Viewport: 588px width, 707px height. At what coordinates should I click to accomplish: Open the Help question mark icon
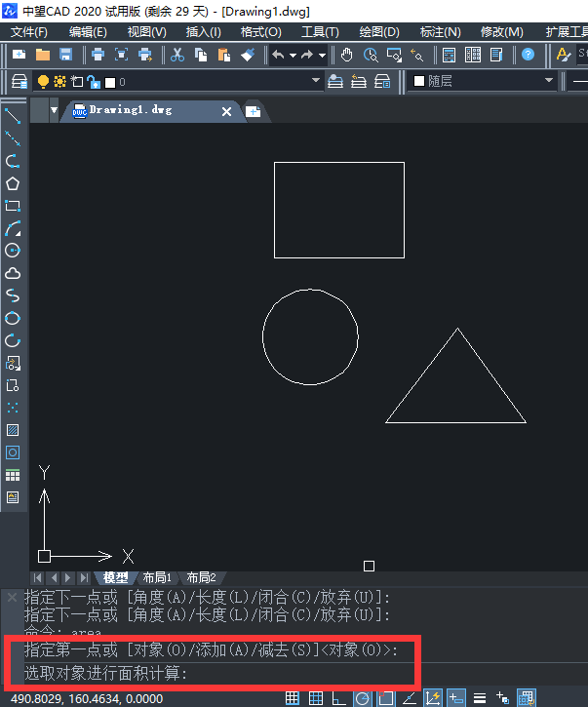(x=528, y=55)
